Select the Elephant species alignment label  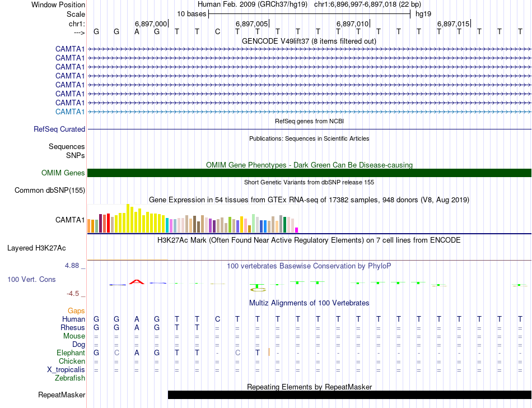pyautogui.click(x=71, y=353)
